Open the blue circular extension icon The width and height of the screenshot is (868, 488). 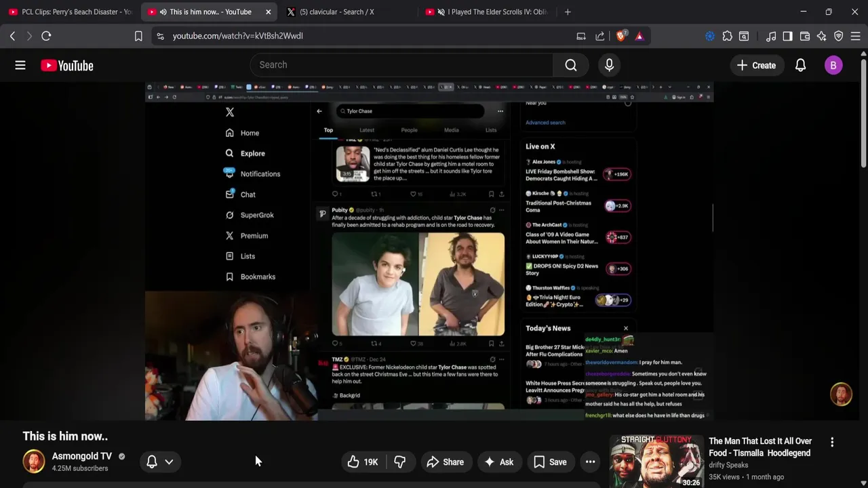[x=710, y=36]
